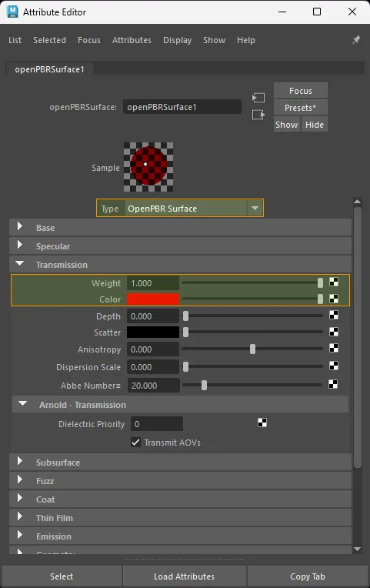Click the Abbe Number value field

(x=154, y=386)
